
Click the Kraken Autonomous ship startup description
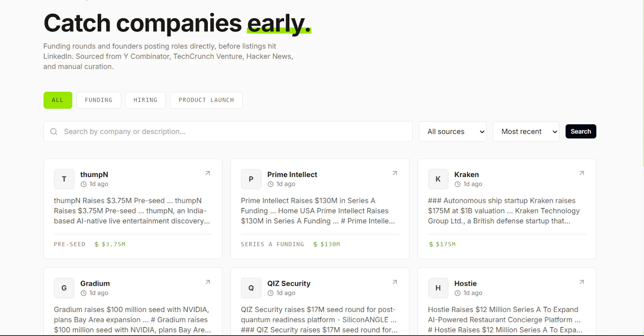pos(504,211)
